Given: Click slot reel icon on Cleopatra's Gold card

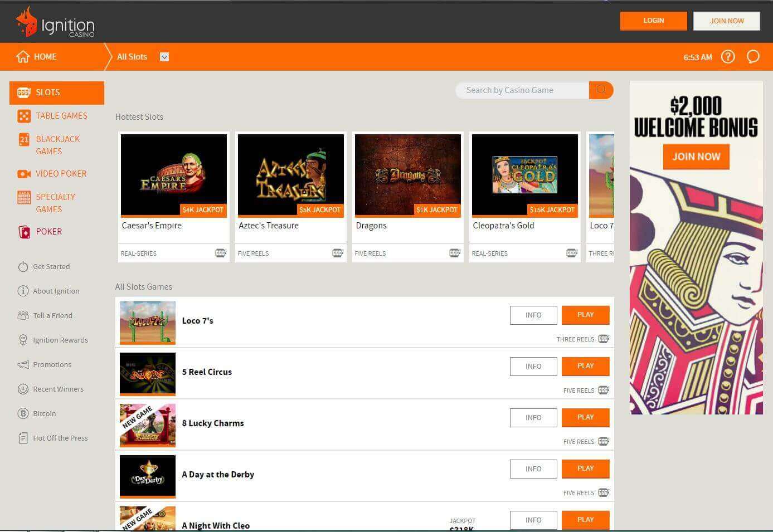Looking at the screenshot, I should (x=572, y=253).
